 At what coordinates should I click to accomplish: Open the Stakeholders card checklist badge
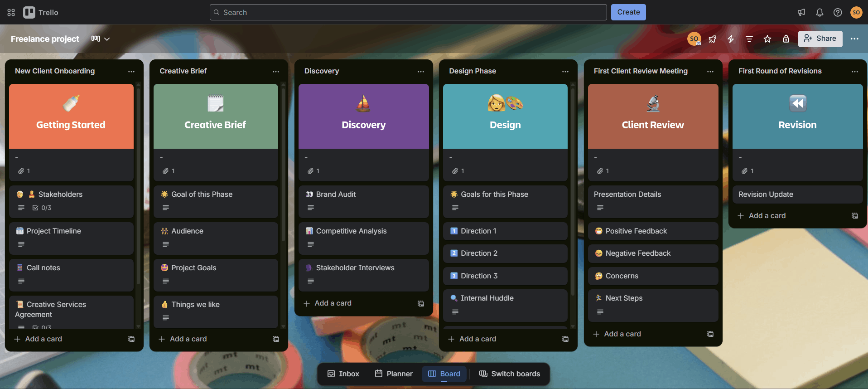click(42, 208)
